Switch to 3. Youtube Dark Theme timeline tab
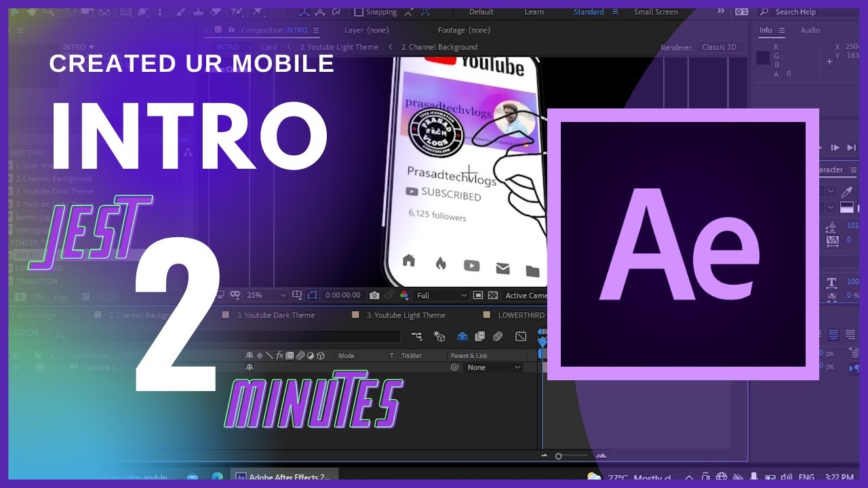This screenshot has height=488, width=868. [275, 315]
